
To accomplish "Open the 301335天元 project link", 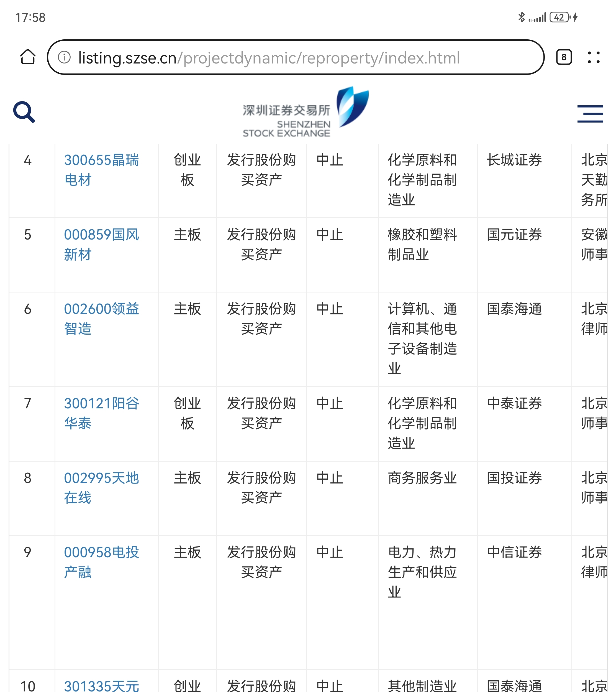I will point(101,686).
